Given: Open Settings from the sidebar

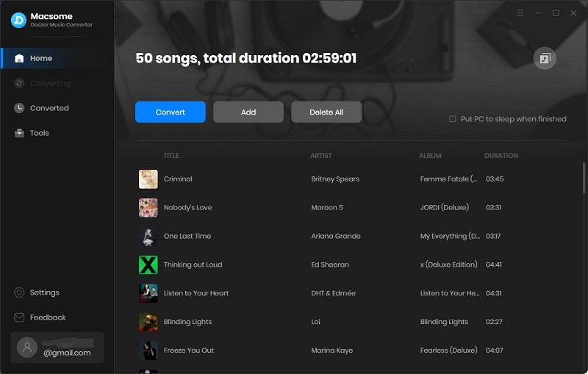Looking at the screenshot, I should click(57, 292).
